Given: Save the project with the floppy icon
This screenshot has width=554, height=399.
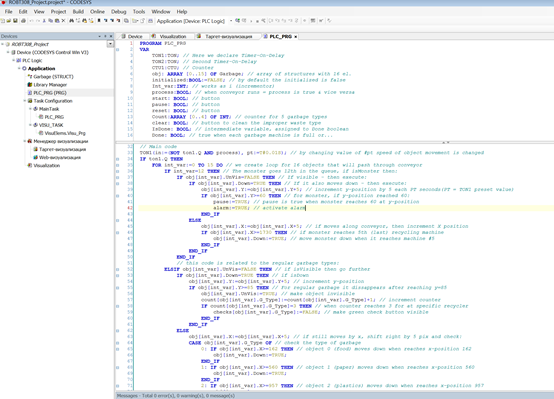Looking at the screenshot, I should [x=15, y=21].
